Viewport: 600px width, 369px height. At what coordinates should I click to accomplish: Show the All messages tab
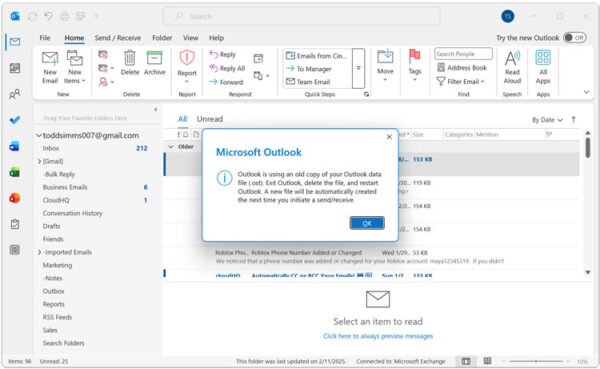tap(183, 119)
